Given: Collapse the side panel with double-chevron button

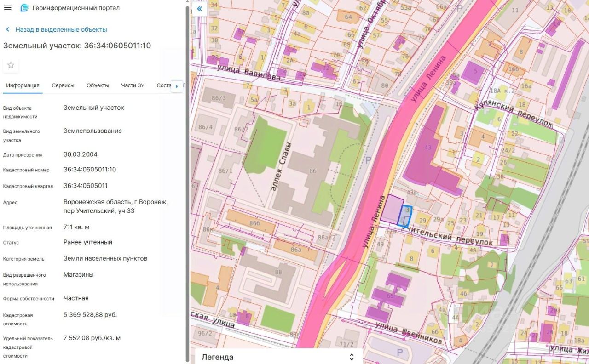Looking at the screenshot, I should 199,9.
